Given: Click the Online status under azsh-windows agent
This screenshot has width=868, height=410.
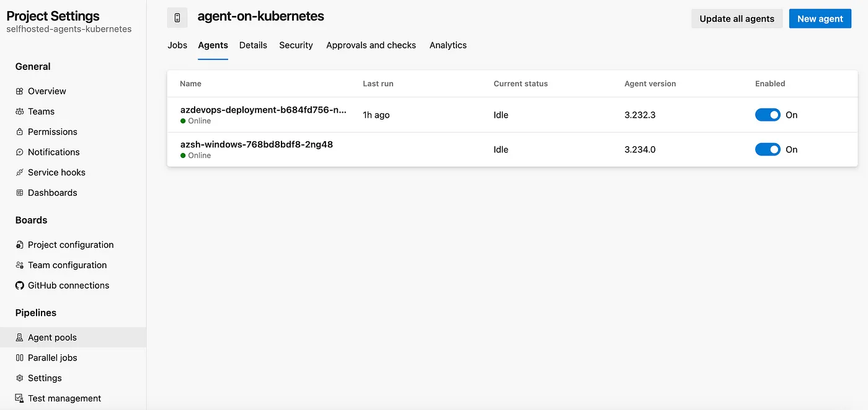Looking at the screenshot, I should (196, 156).
